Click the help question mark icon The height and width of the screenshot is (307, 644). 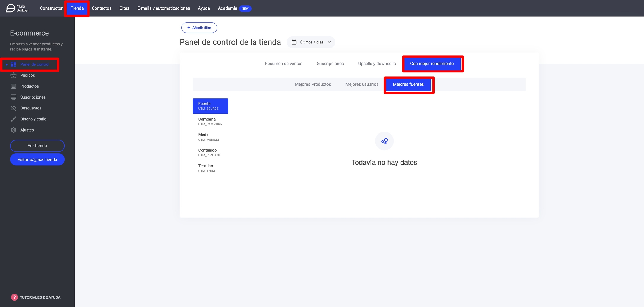pos(14,297)
